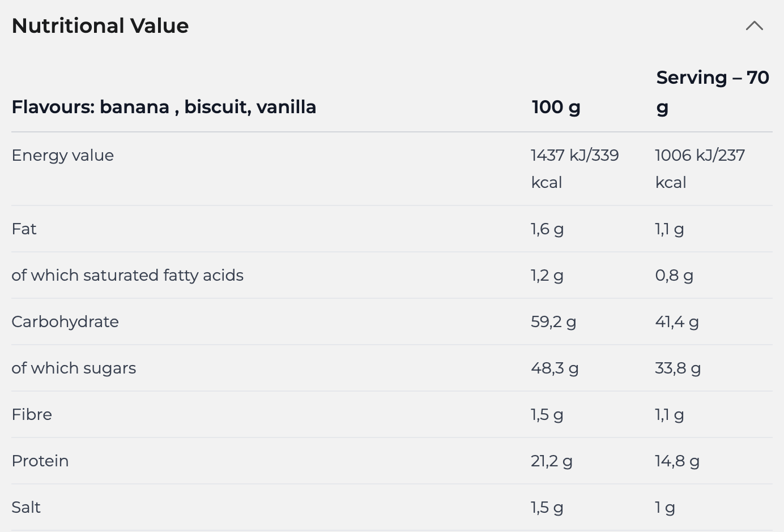Click the Nutritional Value heading

click(100, 25)
